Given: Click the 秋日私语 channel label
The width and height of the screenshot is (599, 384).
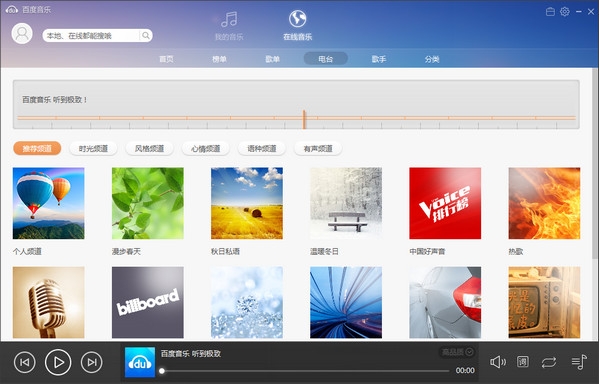Looking at the screenshot, I should coord(225,251).
